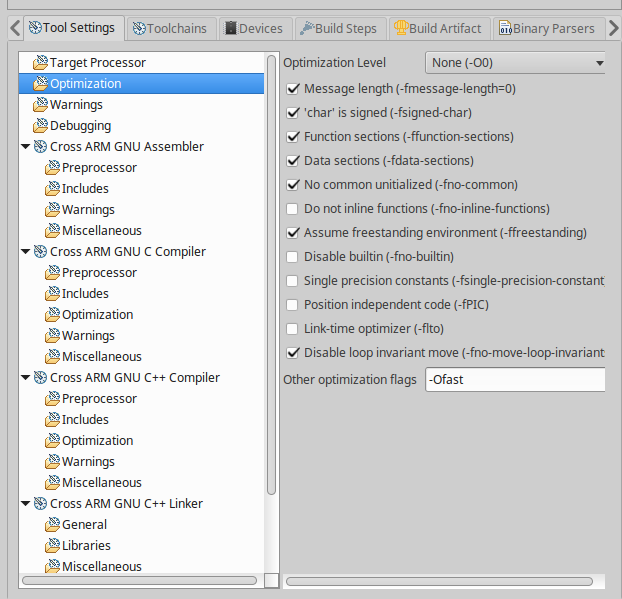This screenshot has width=622, height=599.
Task: Click the Cross ARM GNU C Compiler tool icon
Action: tap(40, 252)
